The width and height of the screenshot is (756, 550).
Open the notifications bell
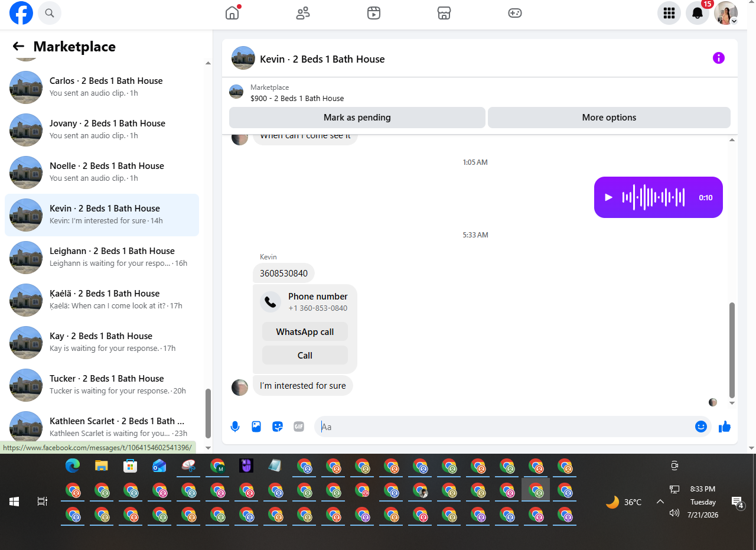pyautogui.click(x=698, y=13)
